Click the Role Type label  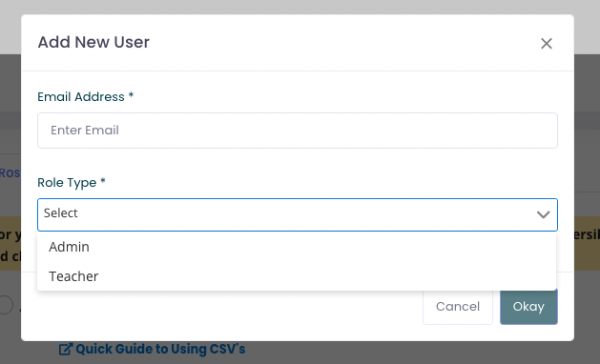pyautogui.click(x=67, y=183)
